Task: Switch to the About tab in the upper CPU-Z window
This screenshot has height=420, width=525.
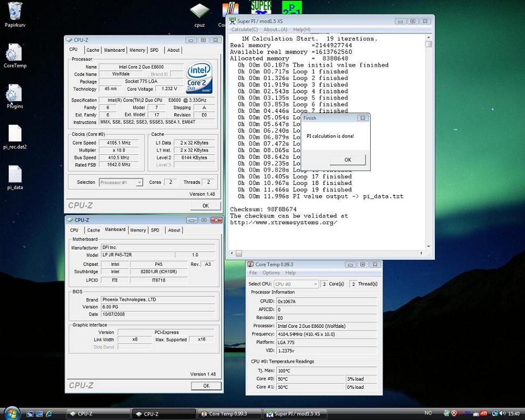Action: [x=173, y=50]
